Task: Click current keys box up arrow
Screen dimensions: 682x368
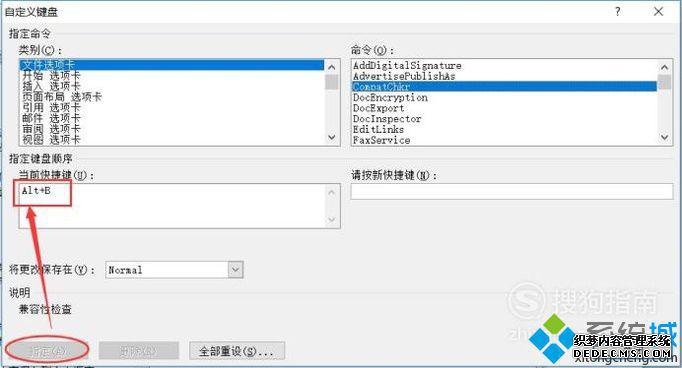Action: (x=331, y=192)
